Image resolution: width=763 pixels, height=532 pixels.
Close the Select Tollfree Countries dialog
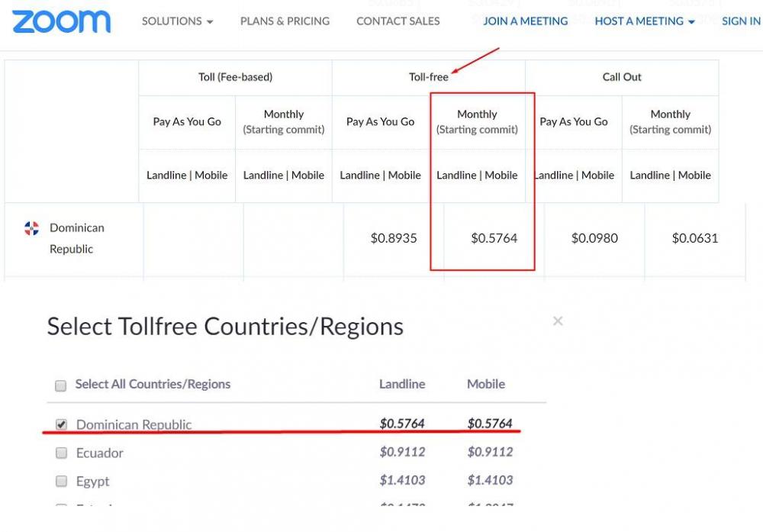tap(558, 321)
